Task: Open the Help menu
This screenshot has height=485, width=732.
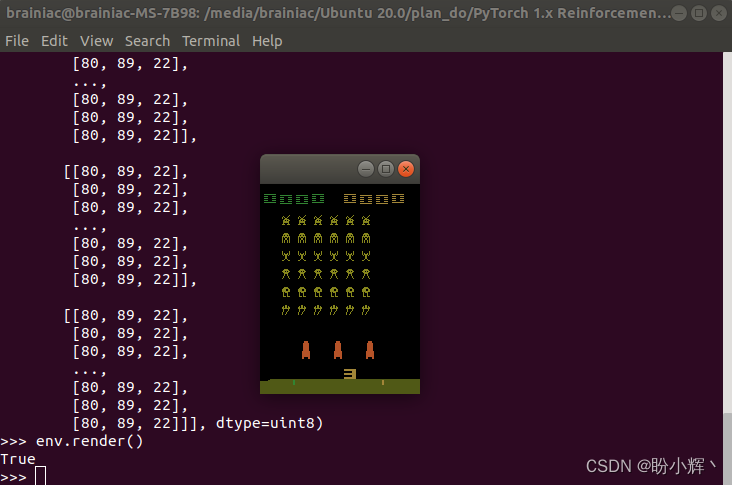Action: pyautogui.click(x=267, y=41)
